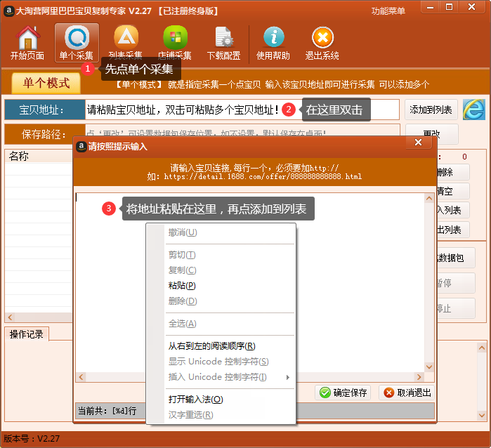Click the 名称 list left scroll arrow
Image resolution: width=491 pixels, height=448 pixels.
10,317
